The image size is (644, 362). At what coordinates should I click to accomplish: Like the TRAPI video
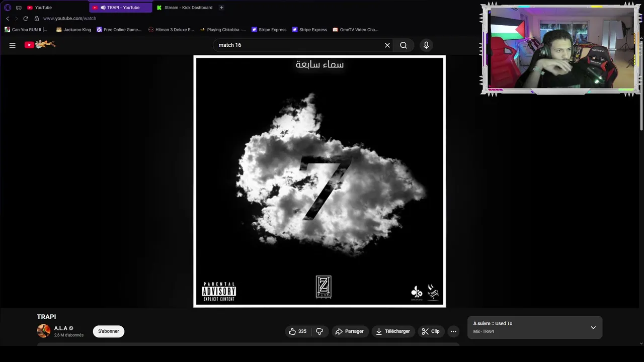[297, 331]
